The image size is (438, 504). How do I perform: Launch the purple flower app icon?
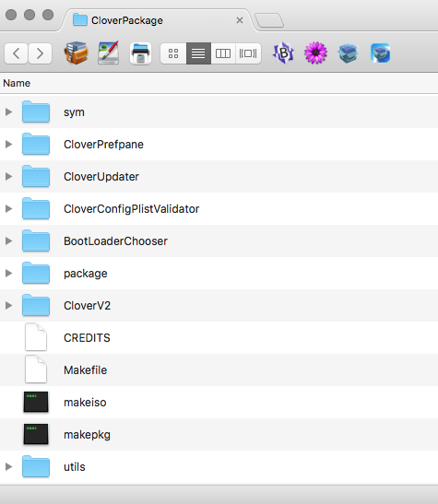click(315, 53)
